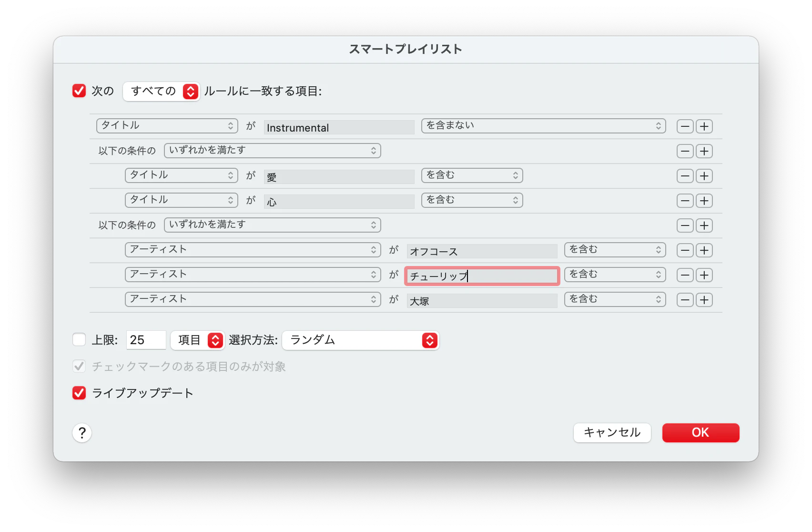812x532 pixels.
Task: Open the アーティスト field popup in the オフコース row
Action: coord(253,249)
